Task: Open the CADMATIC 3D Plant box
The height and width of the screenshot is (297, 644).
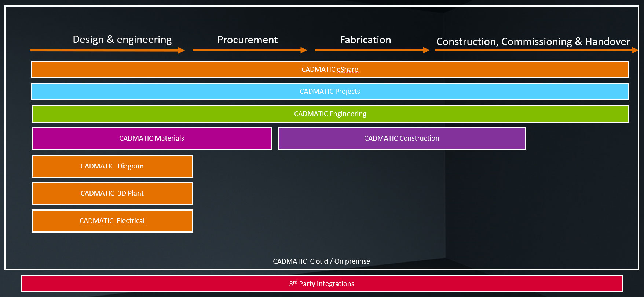Action: pos(112,193)
